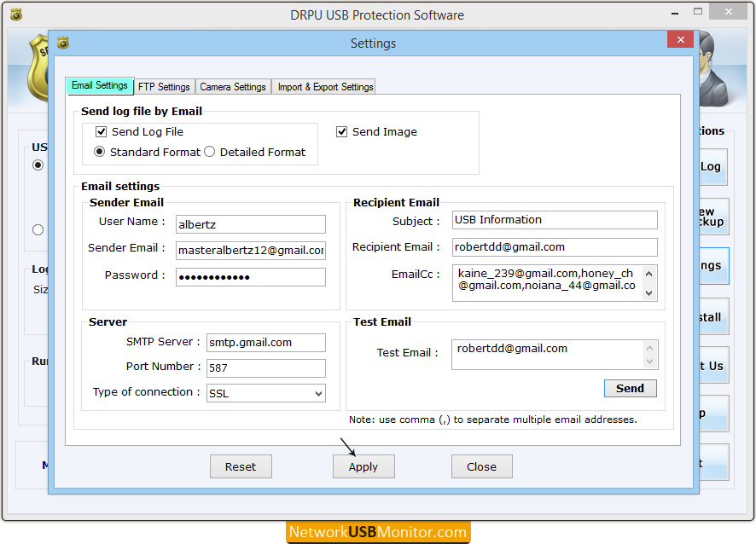Viewport: 756px width, 544px height.
Task: Select the first radio button in main window
Action: tap(38, 165)
